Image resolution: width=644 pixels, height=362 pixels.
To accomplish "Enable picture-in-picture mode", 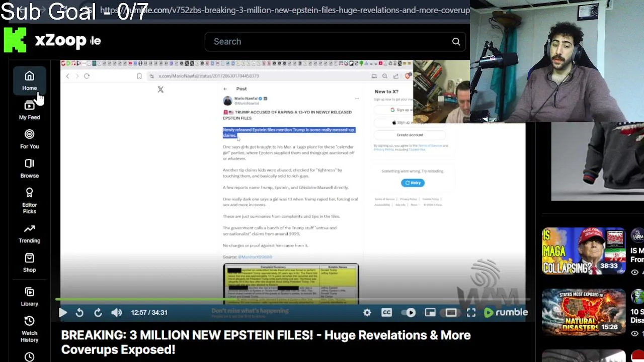I will [430, 312].
